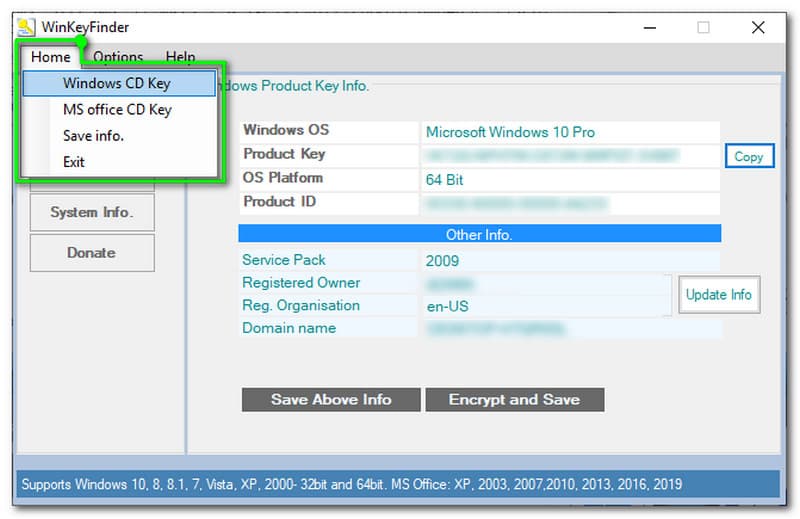
Task: Select Windows CD Key menu entry
Action: tap(118, 83)
